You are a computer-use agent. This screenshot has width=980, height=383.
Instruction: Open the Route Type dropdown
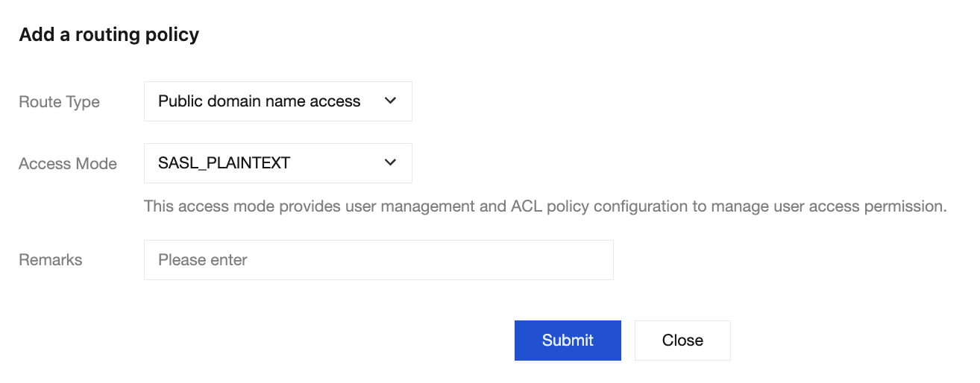point(277,101)
